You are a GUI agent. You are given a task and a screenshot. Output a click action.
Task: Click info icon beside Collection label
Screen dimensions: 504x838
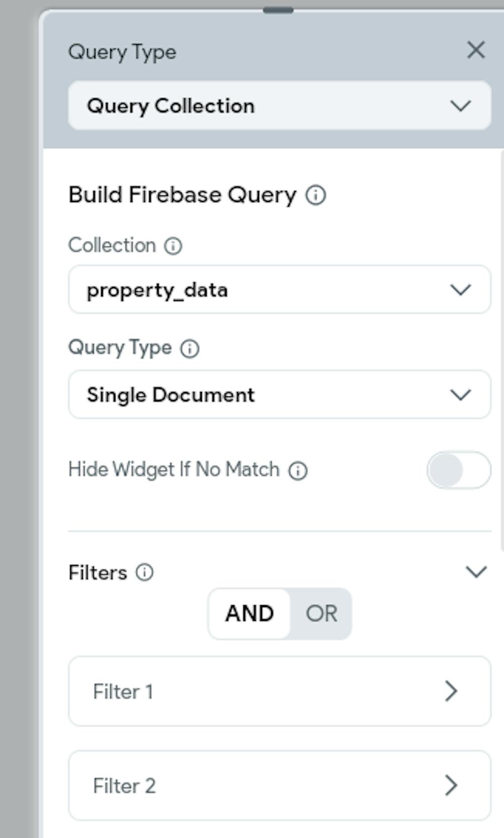coord(173,246)
